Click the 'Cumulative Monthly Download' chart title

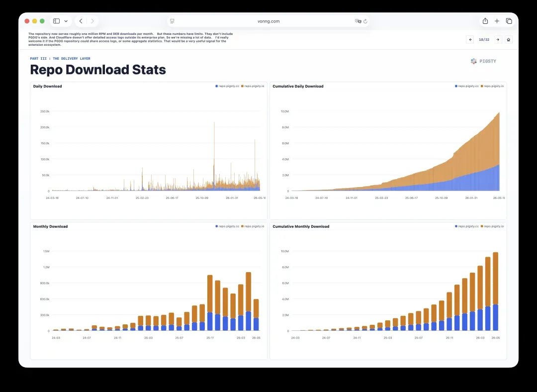301,226
